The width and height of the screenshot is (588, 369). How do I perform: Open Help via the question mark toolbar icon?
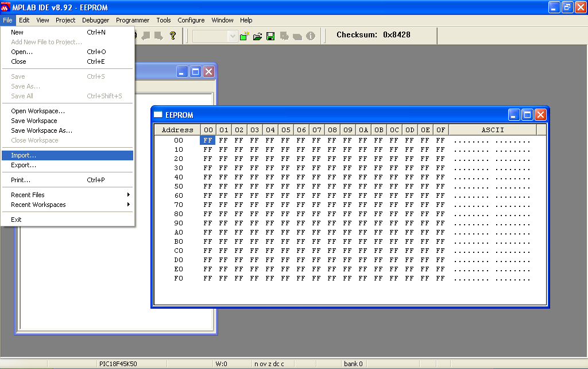click(173, 36)
